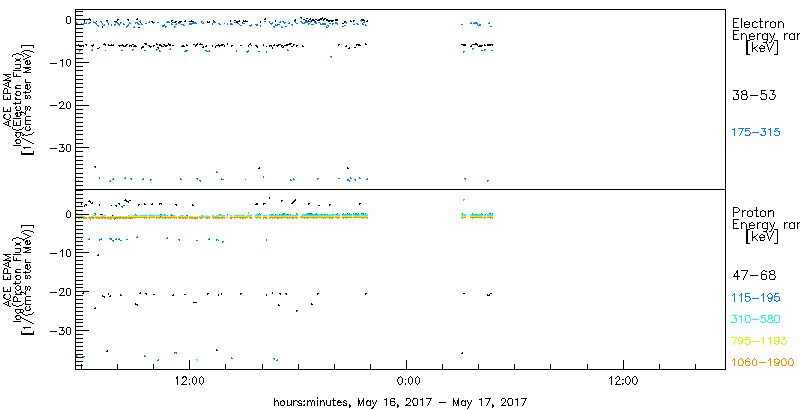Click the Proton legend heading
The height and width of the screenshot is (410, 800).
754,212
